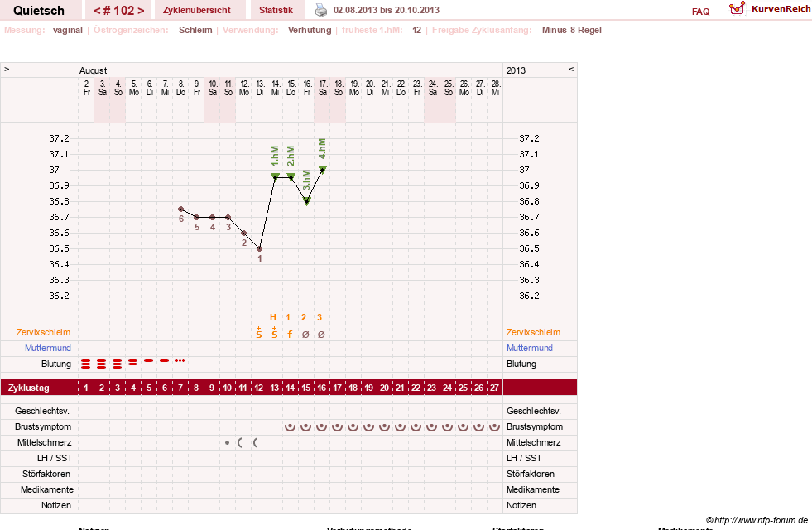This screenshot has width=812, height=530.
Task: Go to the previous cycle with < arrow
Action: (97, 11)
